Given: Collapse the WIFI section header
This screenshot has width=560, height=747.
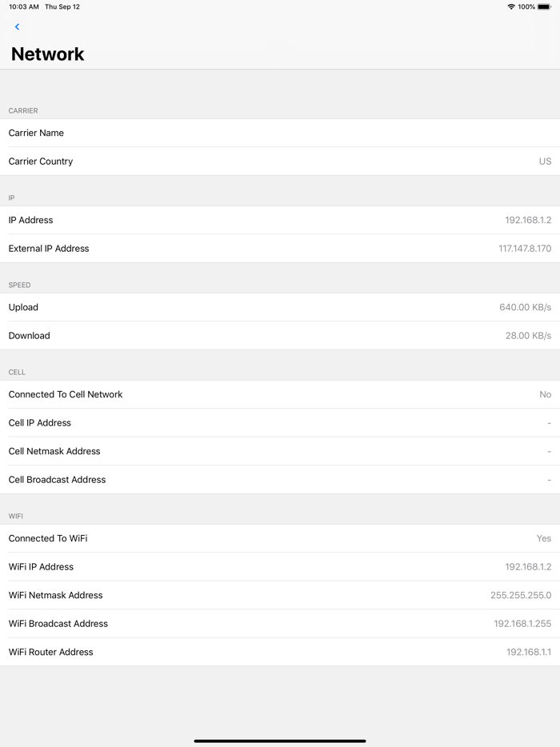Looking at the screenshot, I should pyautogui.click(x=15, y=516).
